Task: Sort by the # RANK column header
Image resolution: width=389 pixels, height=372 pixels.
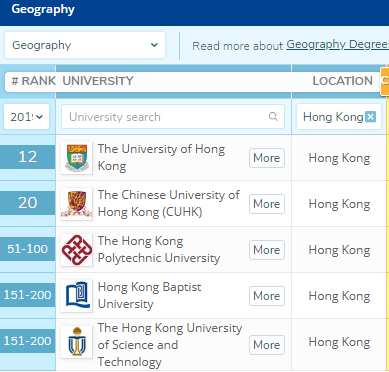Action: pos(33,81)
